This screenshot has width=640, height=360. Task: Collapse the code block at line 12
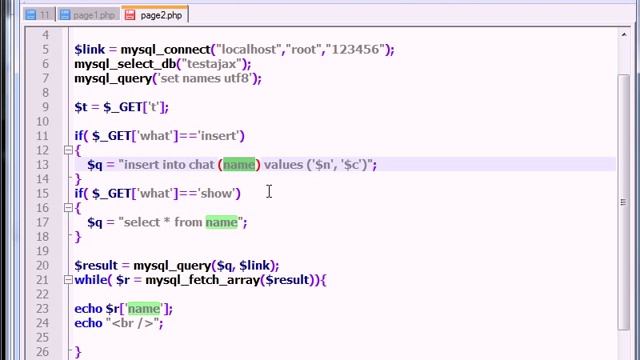68,150
